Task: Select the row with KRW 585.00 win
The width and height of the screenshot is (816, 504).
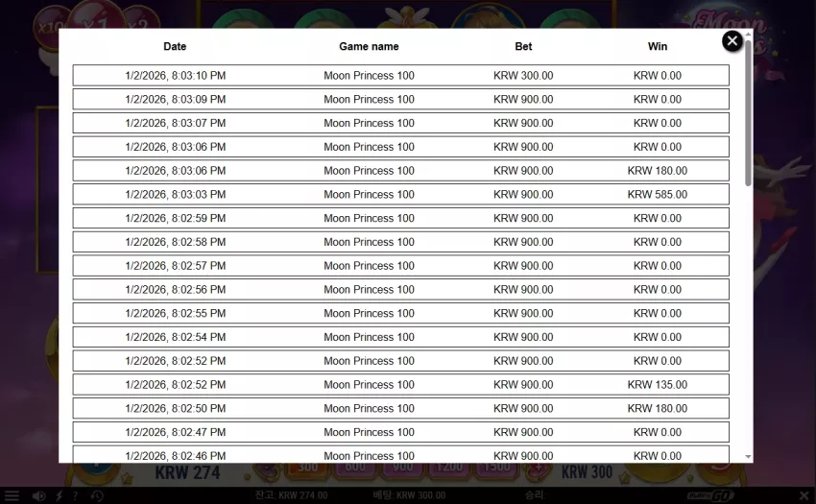Action: click(400, 194)
